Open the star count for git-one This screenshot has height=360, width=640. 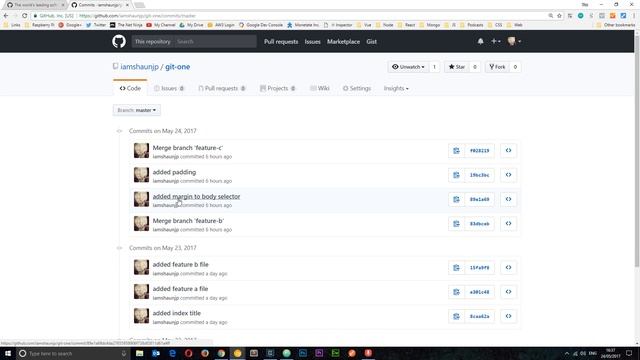[x=475, y=67]
